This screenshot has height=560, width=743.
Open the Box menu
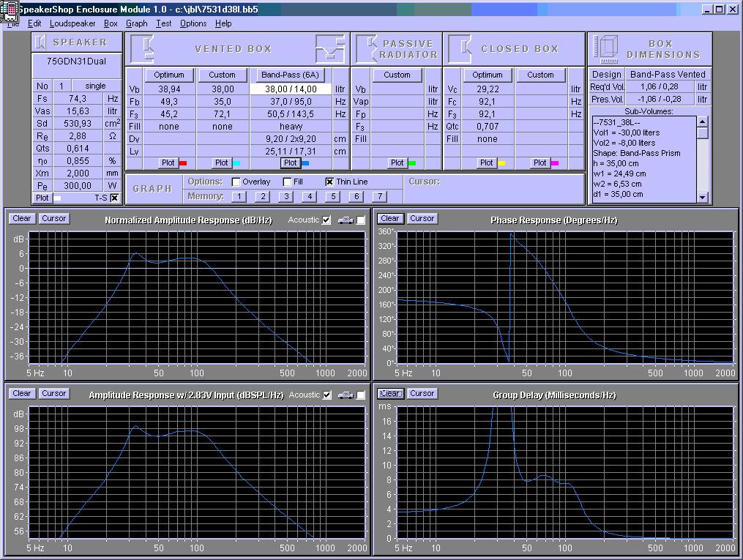[111, 23]
